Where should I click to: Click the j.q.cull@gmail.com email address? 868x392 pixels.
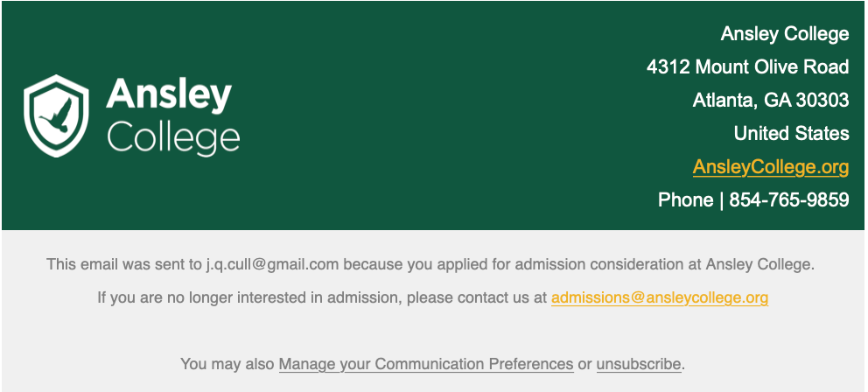click(x=272, y=264)
